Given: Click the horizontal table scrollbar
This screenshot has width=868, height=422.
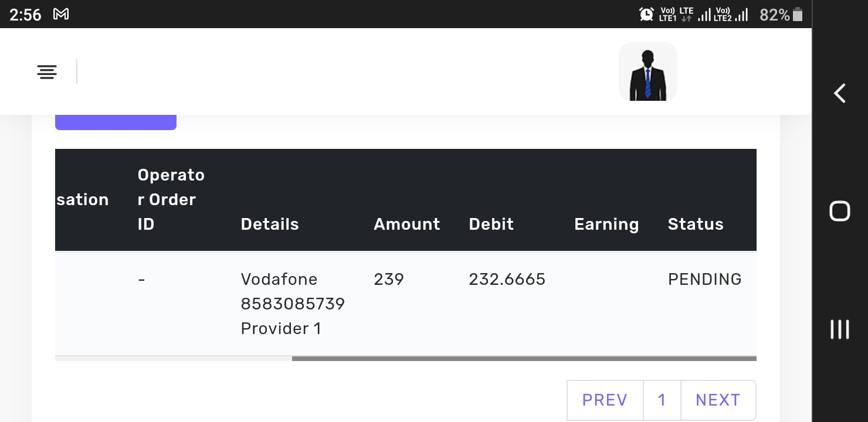Looking at the screenshot, I should tap(524, 358).
